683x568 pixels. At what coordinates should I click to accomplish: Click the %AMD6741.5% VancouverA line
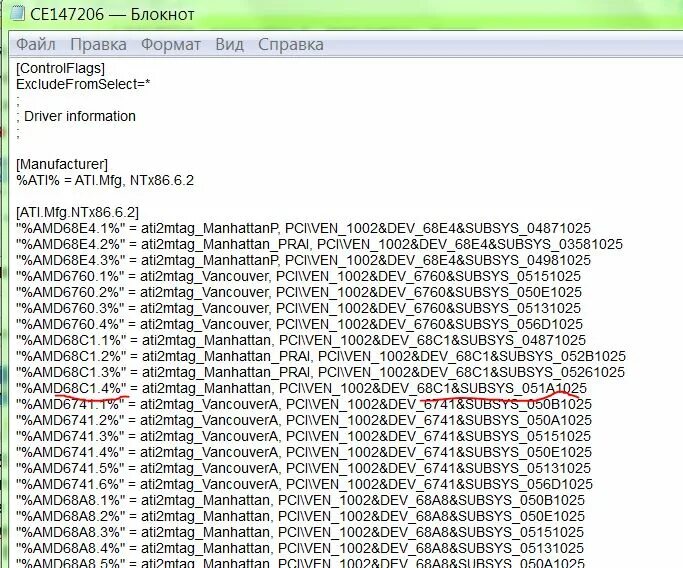(x=304, y=468)
